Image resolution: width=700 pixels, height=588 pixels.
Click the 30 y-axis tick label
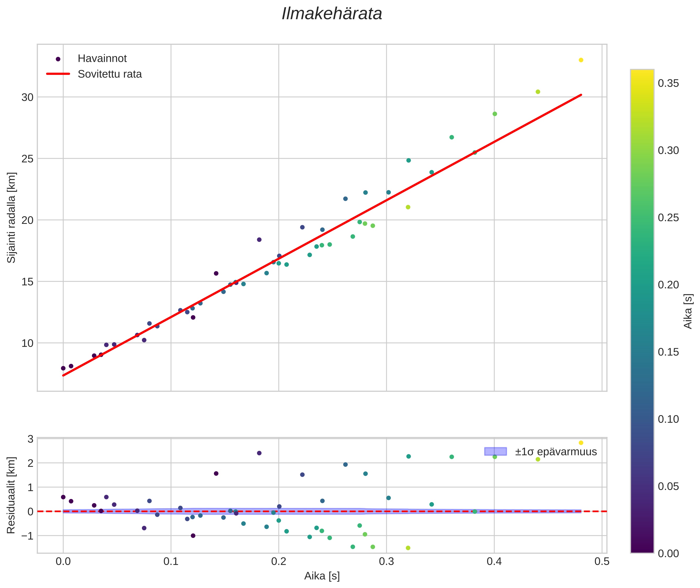click(27, 97)
